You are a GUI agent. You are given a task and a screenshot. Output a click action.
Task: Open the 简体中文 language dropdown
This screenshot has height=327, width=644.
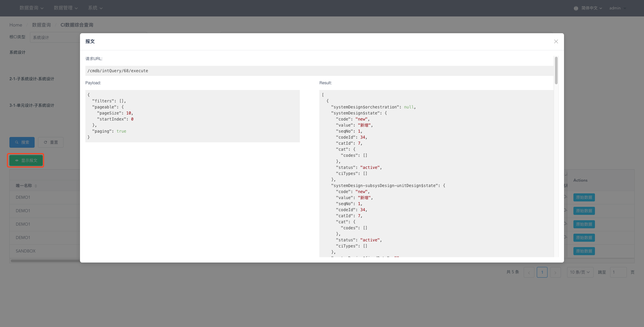coord(592,8)
